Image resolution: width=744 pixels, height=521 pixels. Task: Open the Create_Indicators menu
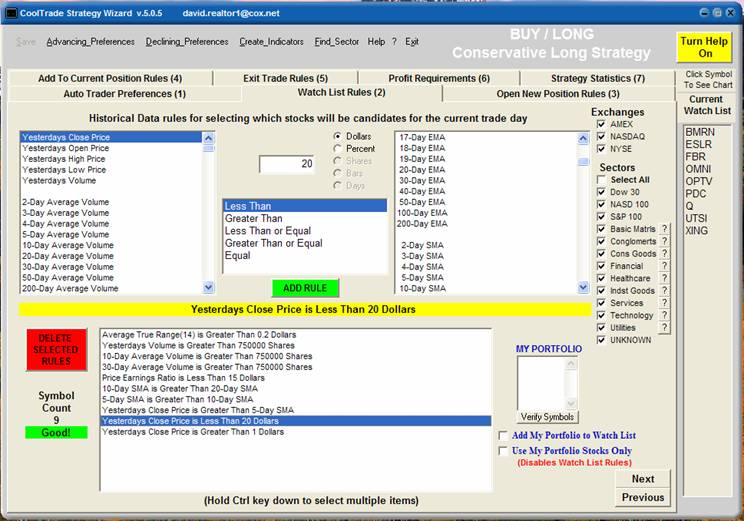271,42
